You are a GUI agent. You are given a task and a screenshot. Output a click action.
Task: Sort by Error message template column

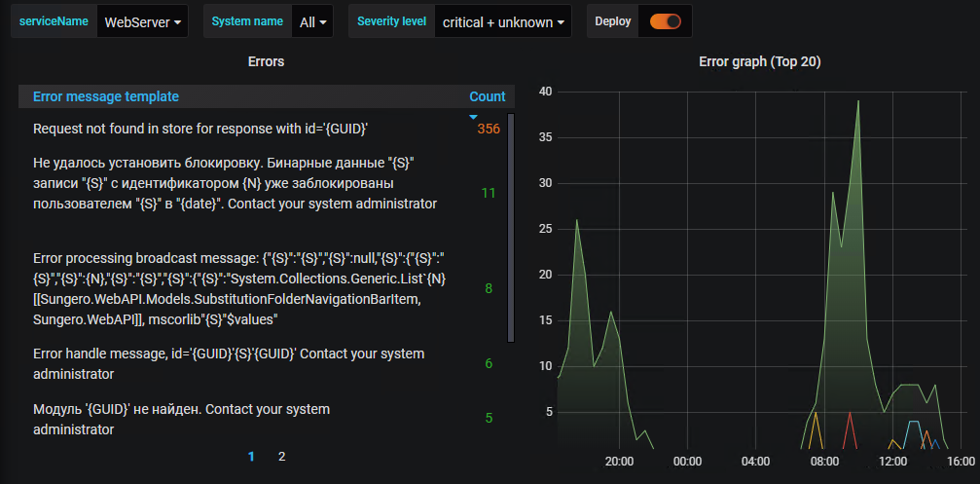(106, 96)
